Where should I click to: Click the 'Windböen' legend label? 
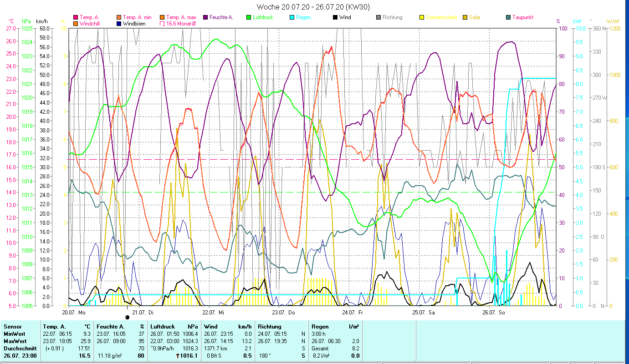134,23
